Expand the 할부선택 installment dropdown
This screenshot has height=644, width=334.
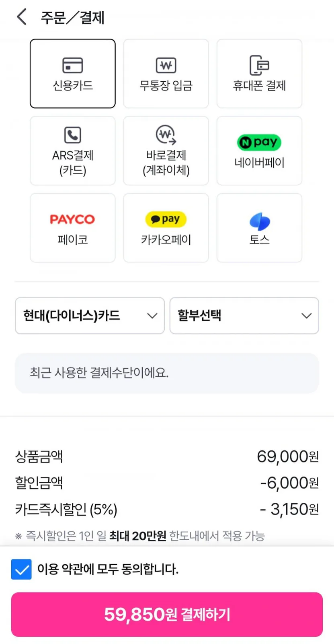(x=244, y=316)
